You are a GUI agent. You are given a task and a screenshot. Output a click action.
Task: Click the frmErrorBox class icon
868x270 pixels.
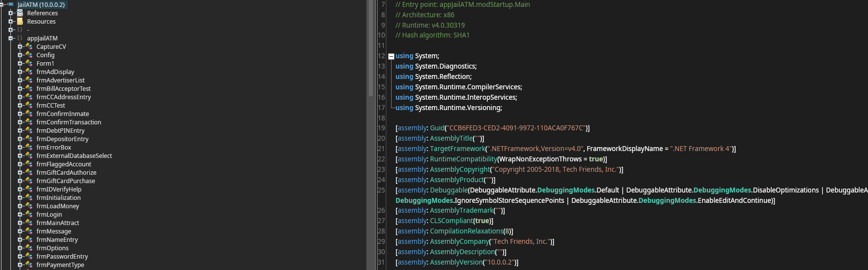click(x=29, y=147)
